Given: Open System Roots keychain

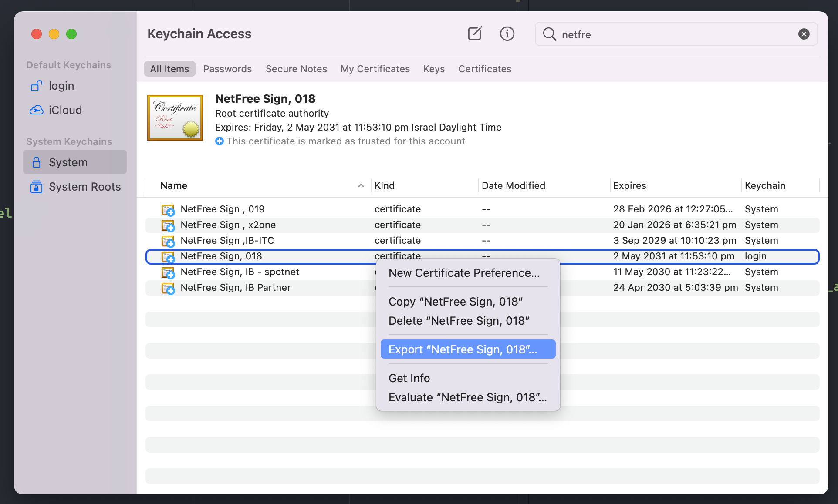Looking at the screenshot, I should (75, 187).
